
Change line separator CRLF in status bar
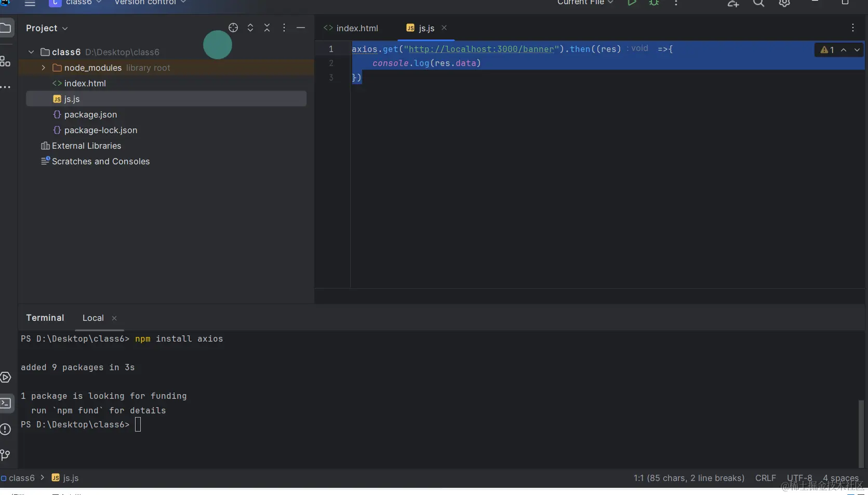[766, 478]
